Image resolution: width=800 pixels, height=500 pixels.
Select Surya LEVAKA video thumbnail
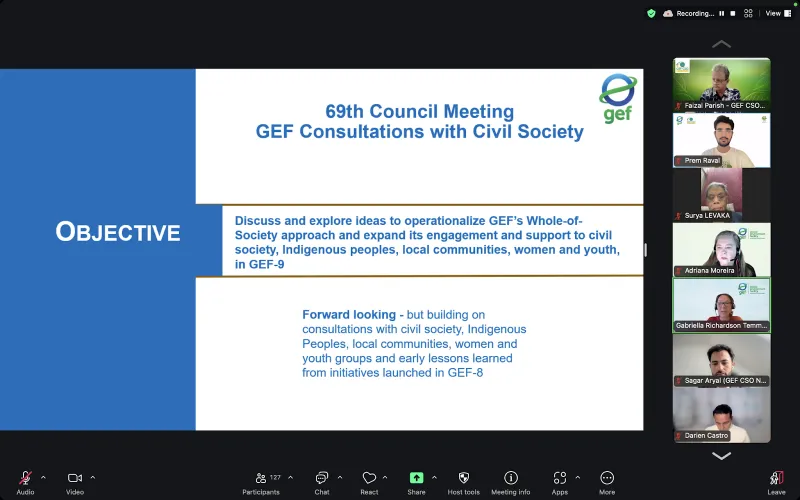721,195
